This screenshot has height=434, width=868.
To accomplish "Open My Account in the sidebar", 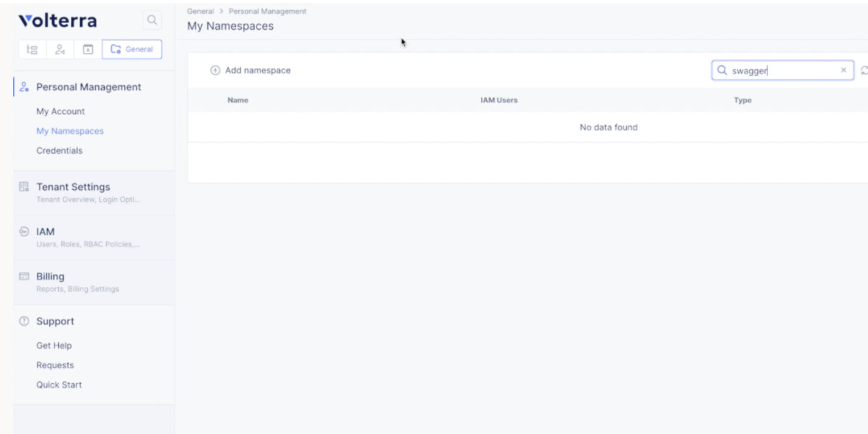I will 61,112.
